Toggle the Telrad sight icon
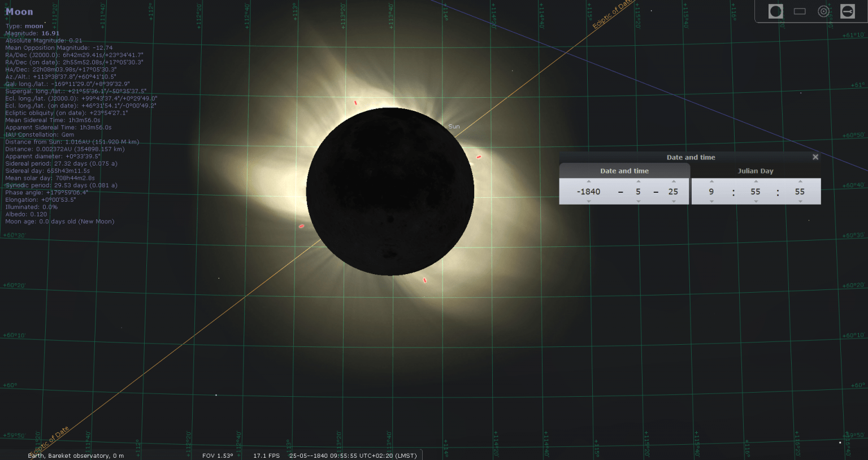 (x=823, y=11)
